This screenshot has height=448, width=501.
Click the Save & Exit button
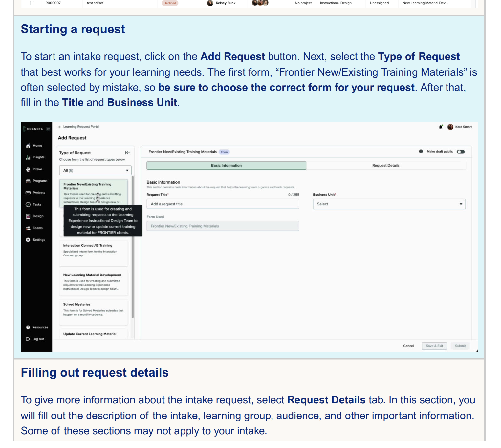(434, 346)
